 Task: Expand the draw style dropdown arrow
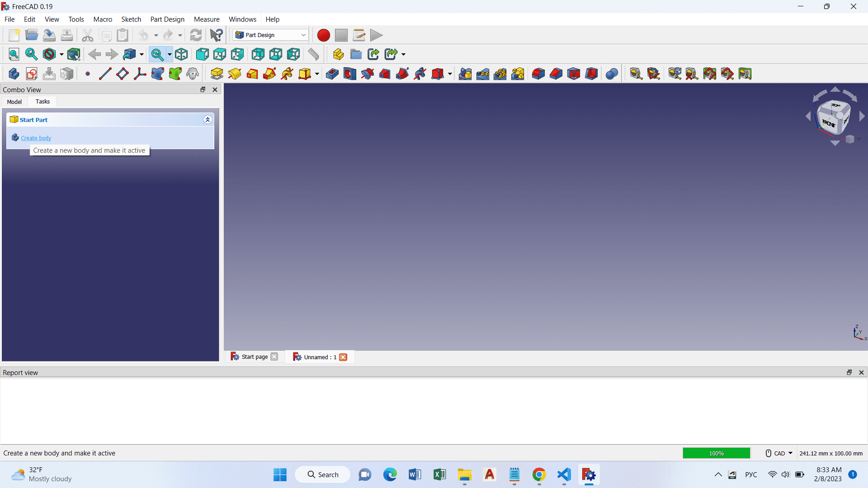point(61,54)
